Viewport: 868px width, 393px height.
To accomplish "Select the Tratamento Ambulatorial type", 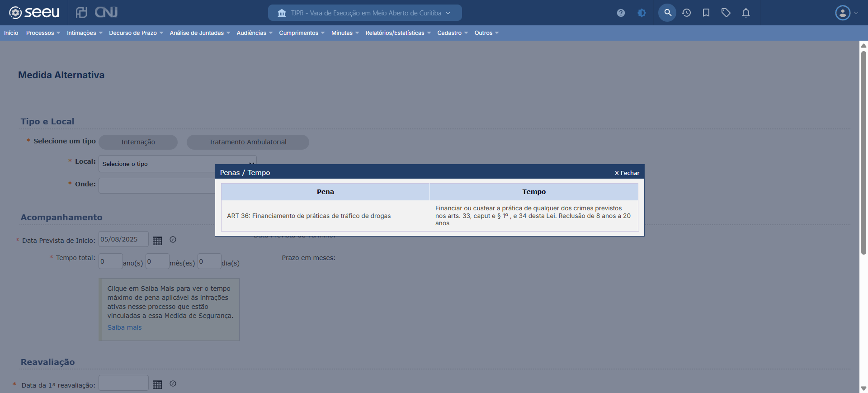I will click(248, 142).
